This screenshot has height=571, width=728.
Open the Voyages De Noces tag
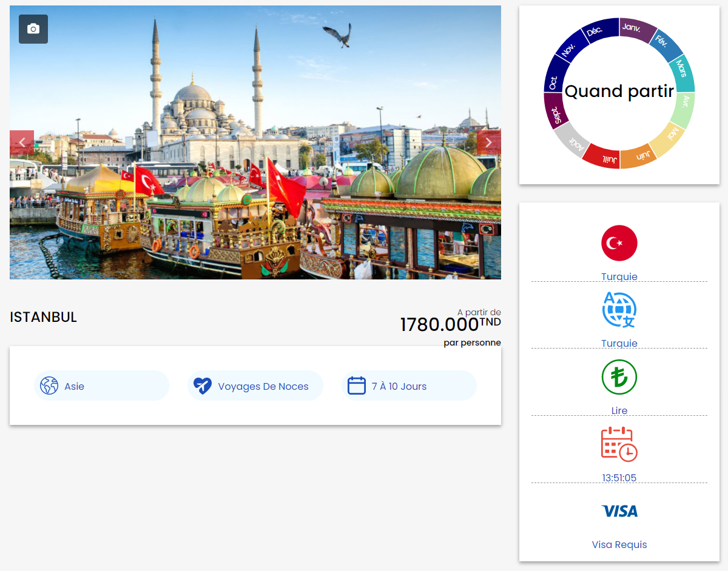255,386
